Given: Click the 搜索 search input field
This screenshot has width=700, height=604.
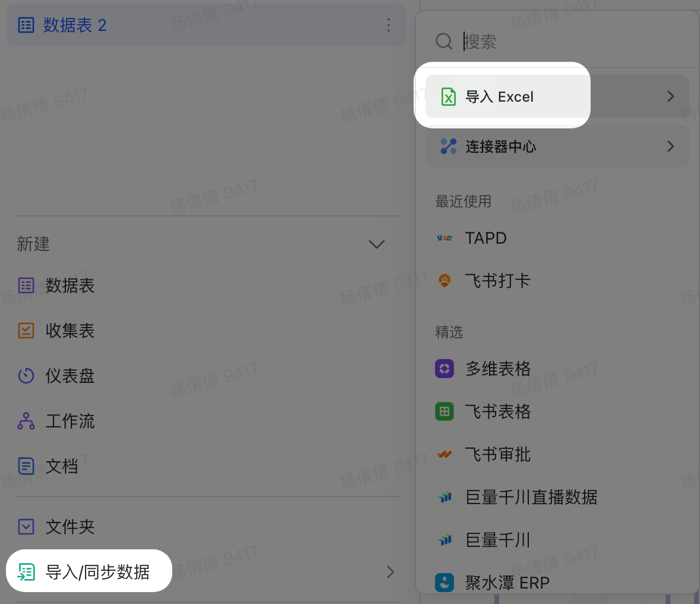Looking at the screenshot, I should 565,42.
